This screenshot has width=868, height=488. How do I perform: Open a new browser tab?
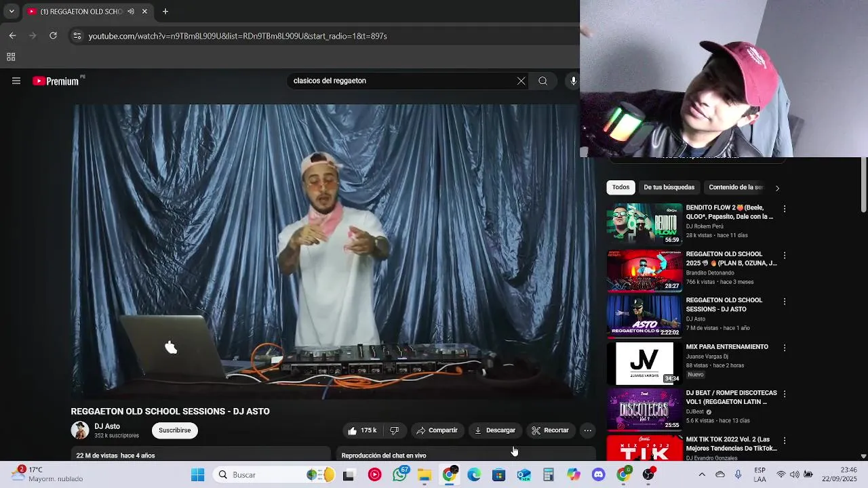coord(165,11)
